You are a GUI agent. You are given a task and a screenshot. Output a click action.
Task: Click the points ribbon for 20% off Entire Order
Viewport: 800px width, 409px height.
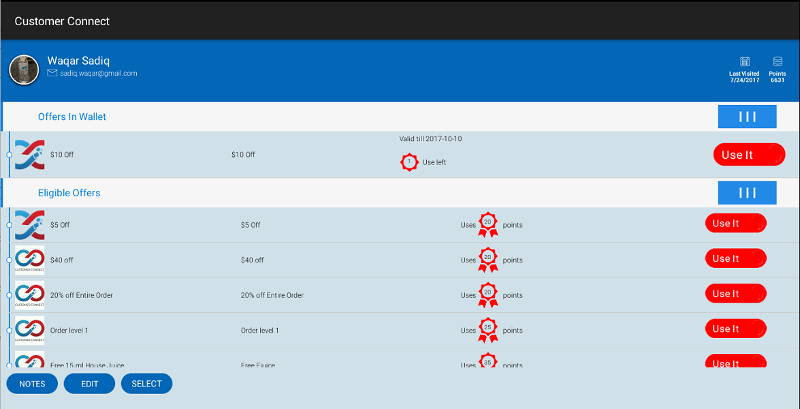tap(488, 295)
